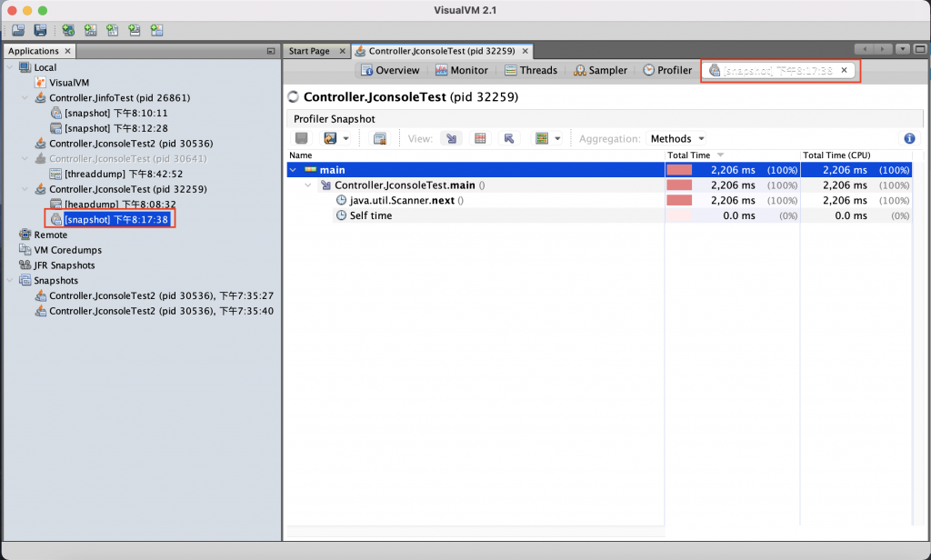Collapse greyed Controller.JconsoleTest (pid 30641) node
Screen dimensions: 931x560
pos(25,158)
